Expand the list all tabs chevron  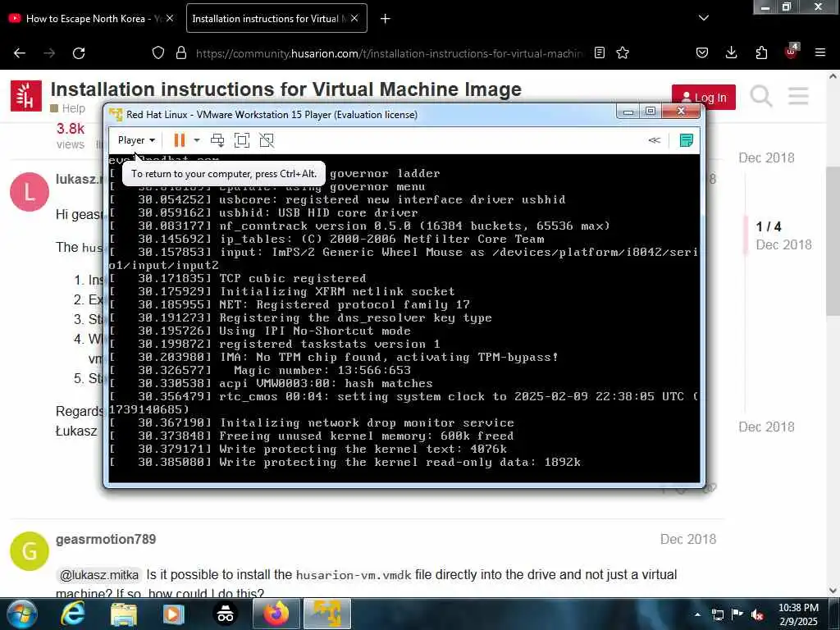[704, 18]
